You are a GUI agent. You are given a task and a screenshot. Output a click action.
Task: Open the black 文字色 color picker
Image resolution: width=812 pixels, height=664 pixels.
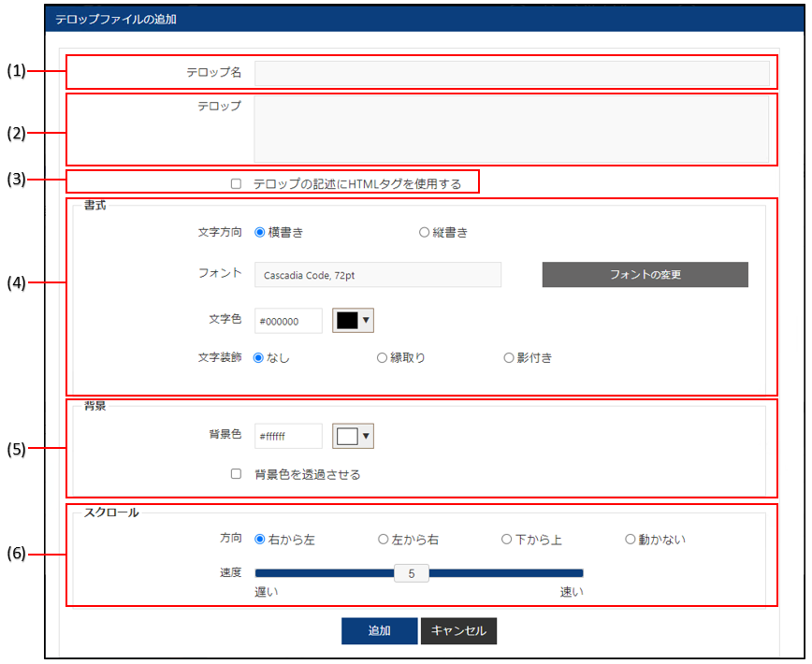[x=353, y=321]
